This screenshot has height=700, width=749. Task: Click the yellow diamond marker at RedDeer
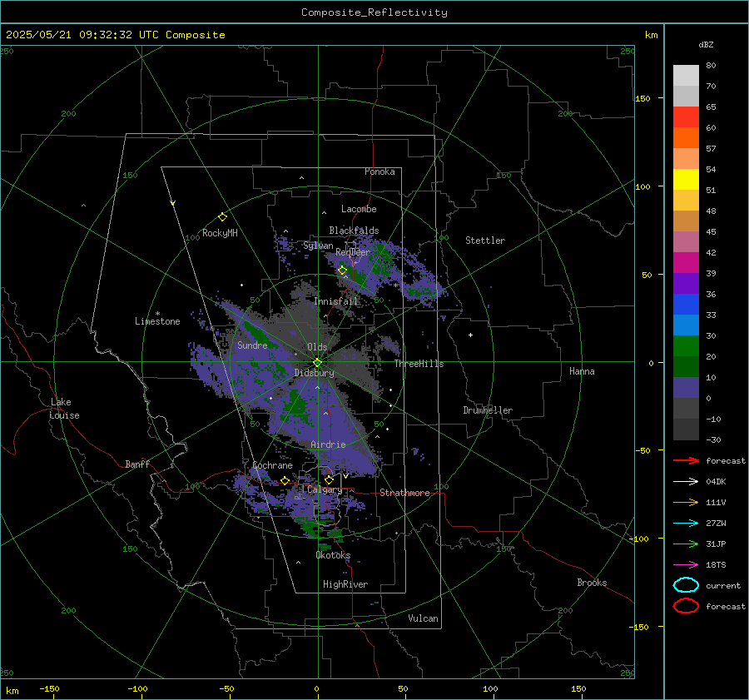[x=343, y=271]
